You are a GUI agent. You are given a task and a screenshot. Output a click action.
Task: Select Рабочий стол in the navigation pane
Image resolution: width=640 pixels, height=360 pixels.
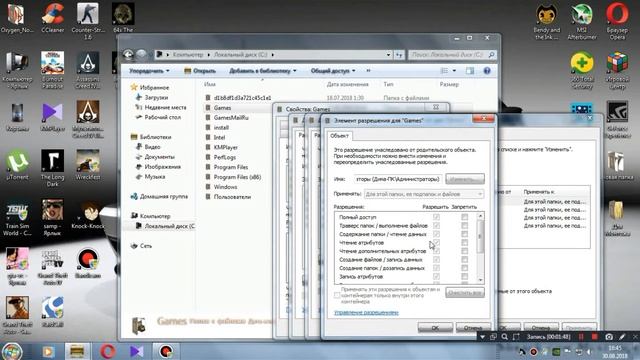[x=162, y=117]
